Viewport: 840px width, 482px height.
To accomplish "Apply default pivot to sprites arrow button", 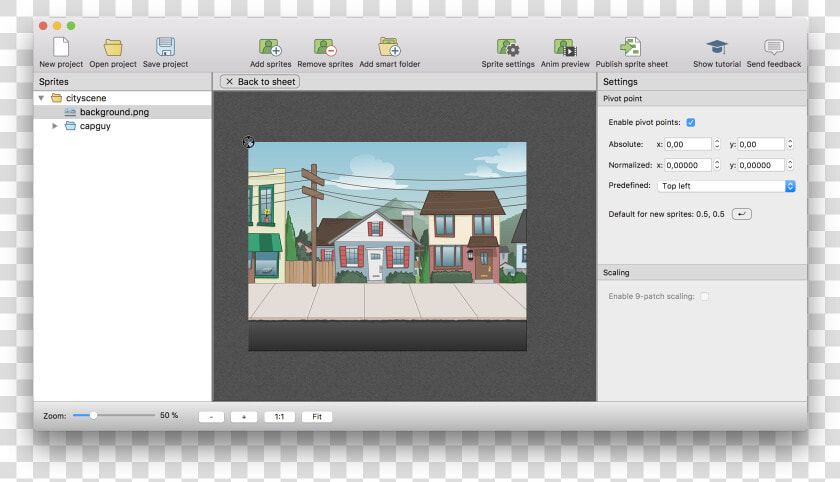I will point(741,214).
